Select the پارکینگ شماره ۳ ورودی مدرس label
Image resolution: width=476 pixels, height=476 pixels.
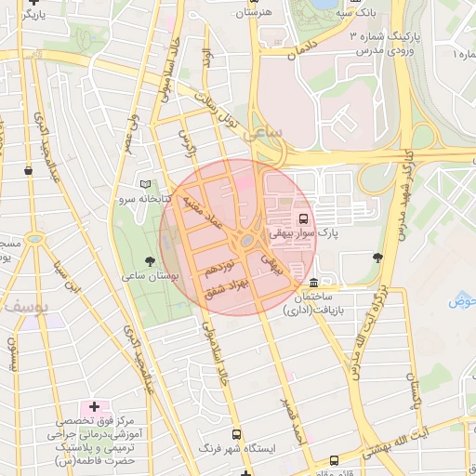(x=385, y=44)
